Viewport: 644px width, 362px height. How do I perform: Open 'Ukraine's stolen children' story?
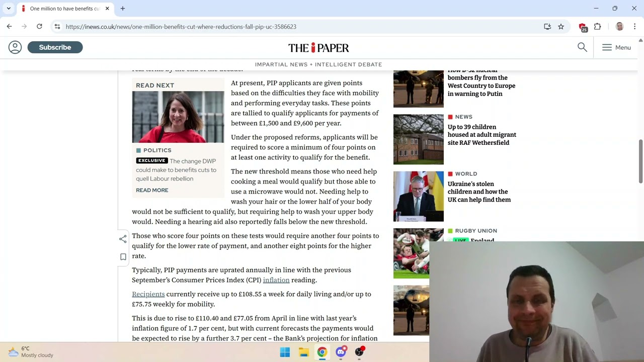coord(479,192)
